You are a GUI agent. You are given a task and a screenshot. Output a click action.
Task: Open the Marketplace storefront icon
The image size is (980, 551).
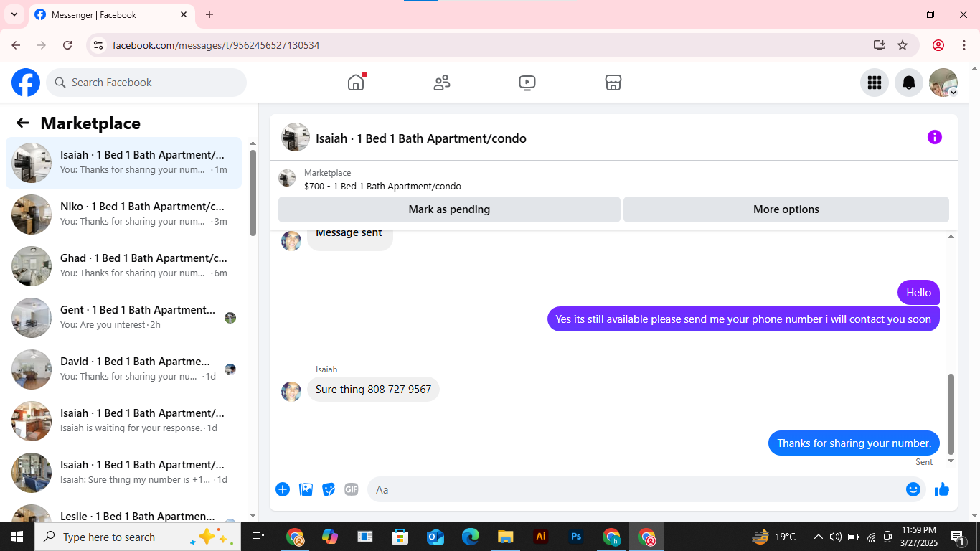pyautogui.click(x=613, y=83)
